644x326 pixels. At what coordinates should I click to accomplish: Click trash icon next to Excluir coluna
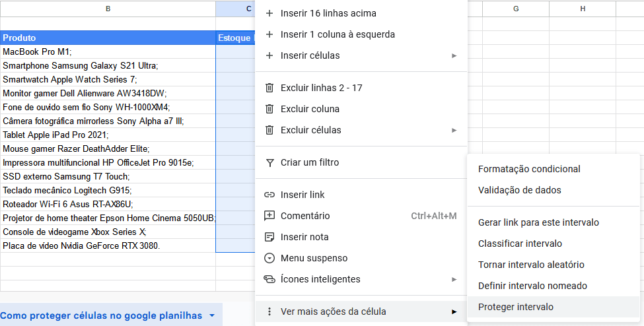pyautogui.click(x=269, y=109)
